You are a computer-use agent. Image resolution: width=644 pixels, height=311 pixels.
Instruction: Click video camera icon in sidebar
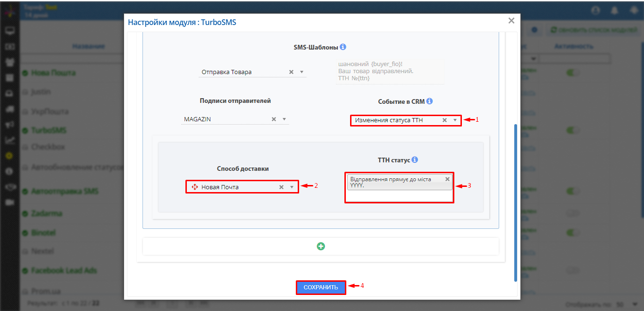pyautogui.click(x=9, y=202)
